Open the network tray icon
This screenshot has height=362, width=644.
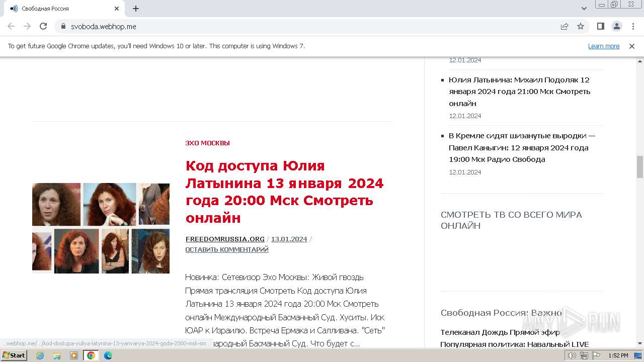[584, 355]
